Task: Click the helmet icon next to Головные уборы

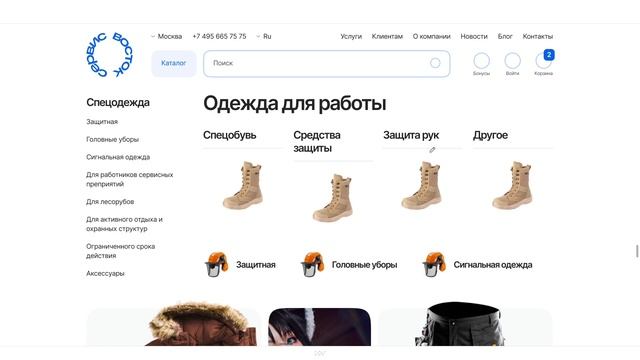Action: [313, 264]
